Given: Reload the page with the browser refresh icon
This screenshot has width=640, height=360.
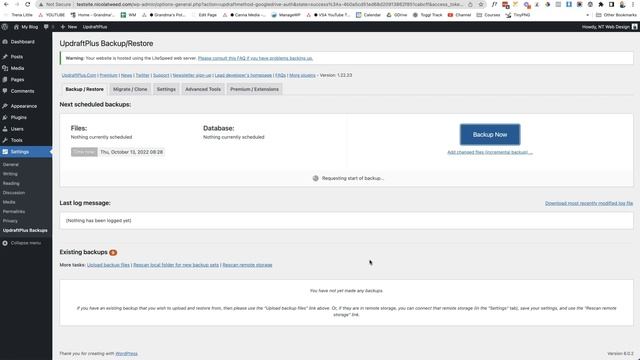Looking at the screenshot, I should 27,4.
